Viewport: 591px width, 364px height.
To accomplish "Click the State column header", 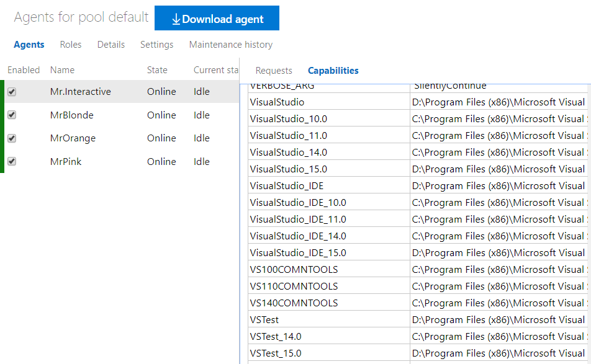I will (157, 70).
